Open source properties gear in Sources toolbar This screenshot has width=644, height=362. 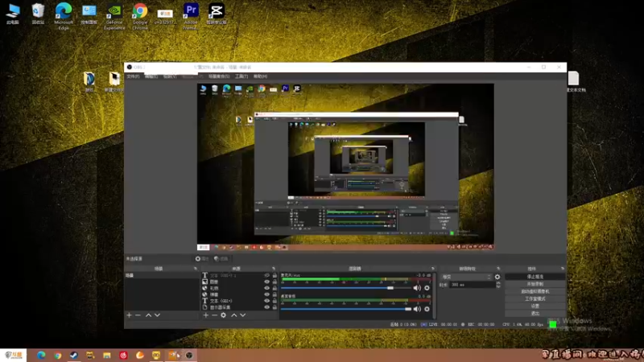tap(224, 315)
